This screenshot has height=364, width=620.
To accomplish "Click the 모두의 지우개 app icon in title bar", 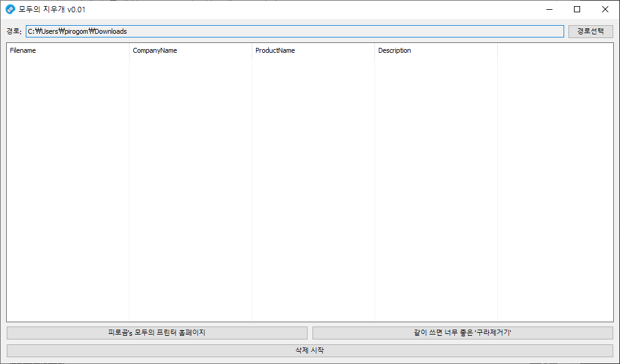I will (x=10, y=9).
